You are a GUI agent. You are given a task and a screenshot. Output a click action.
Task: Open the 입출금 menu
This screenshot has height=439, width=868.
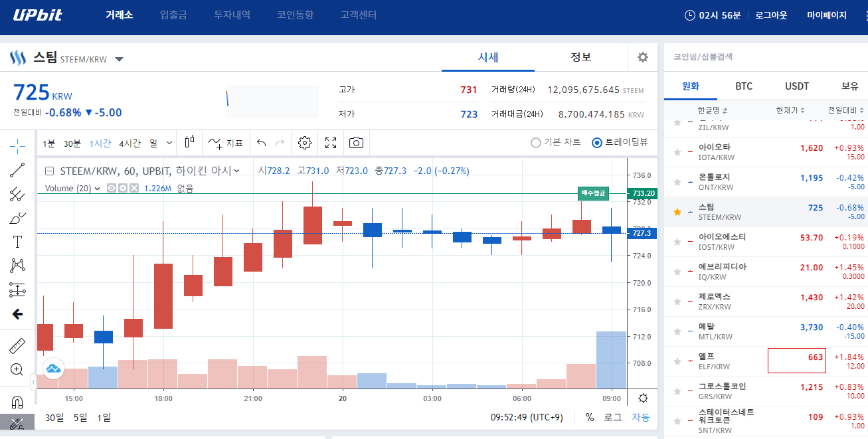coord(173,15)
